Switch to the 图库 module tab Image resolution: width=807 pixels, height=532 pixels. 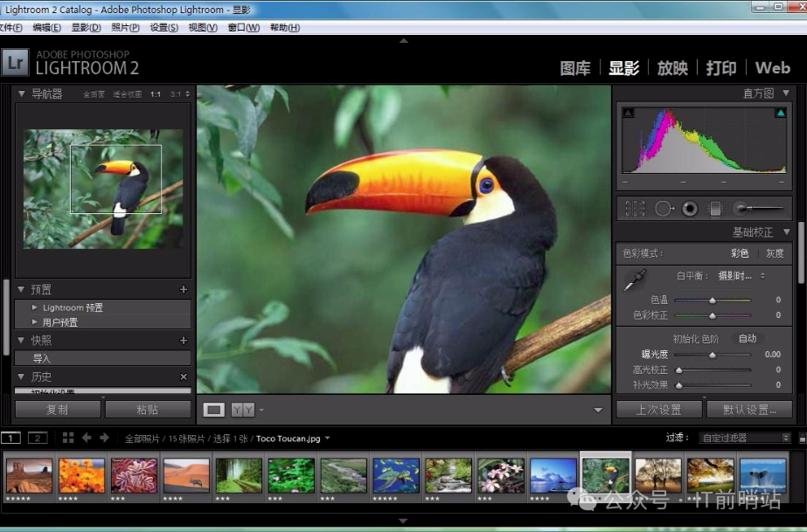point(574,68)
